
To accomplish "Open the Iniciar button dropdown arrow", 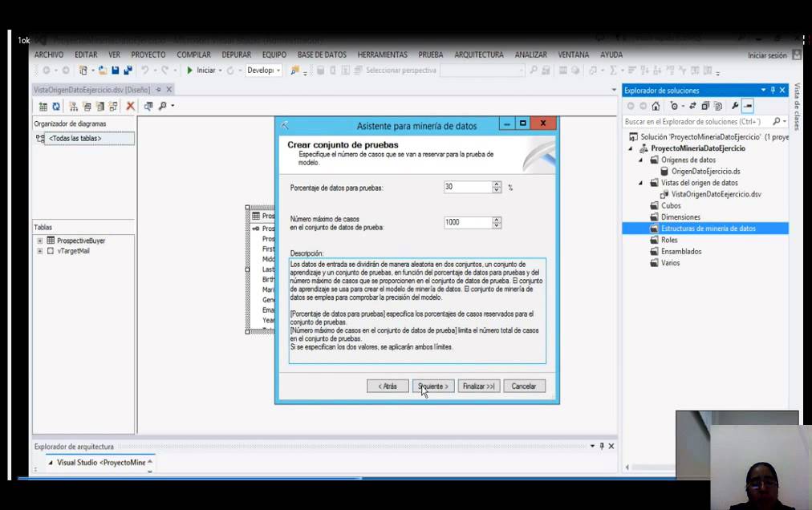I will coord(220,71).
